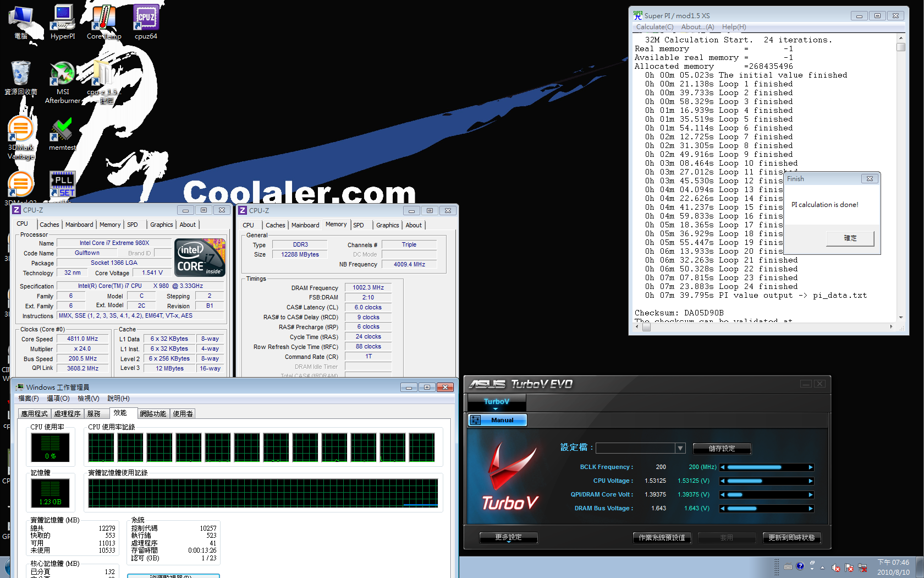Click the Manual mode icon in TurboV EVO
Viewport: 924px width, 578px height.
(476, 420)
